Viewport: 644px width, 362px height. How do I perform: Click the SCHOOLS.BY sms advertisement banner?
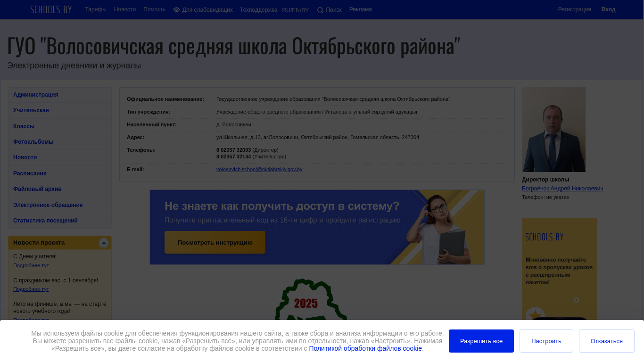560,270
